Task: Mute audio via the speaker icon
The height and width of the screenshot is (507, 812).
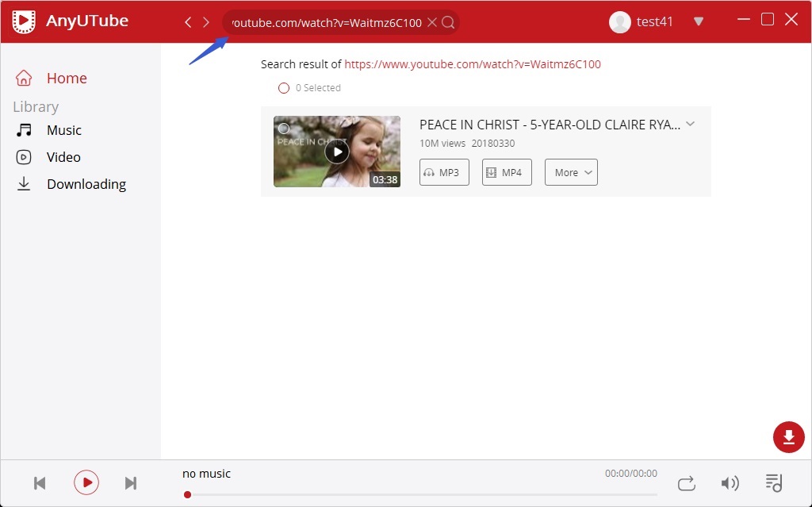Action: click(x=730, y=482)
